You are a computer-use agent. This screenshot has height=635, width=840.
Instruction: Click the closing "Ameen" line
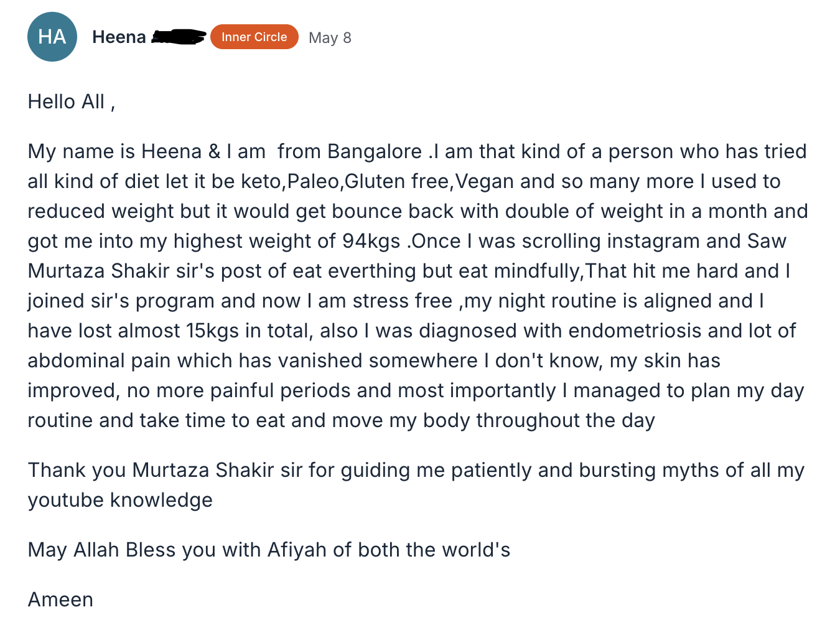[x=60, y=600]
